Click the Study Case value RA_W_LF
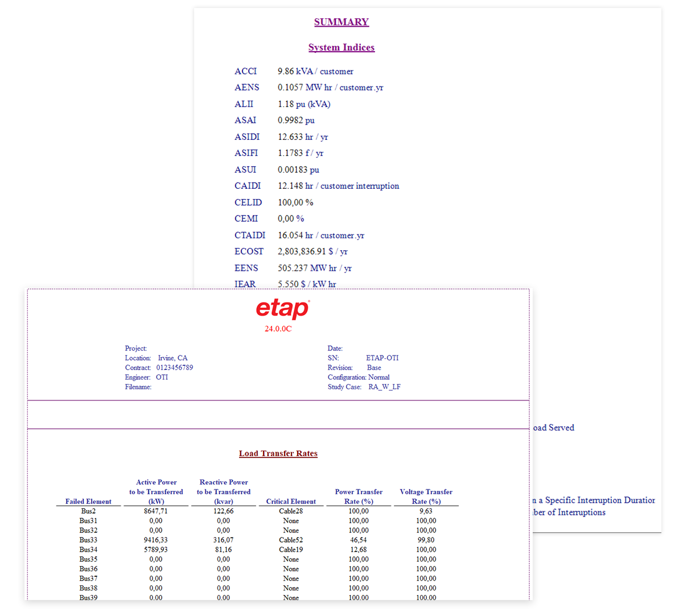 pyautogui.click(x=384, y=387)
